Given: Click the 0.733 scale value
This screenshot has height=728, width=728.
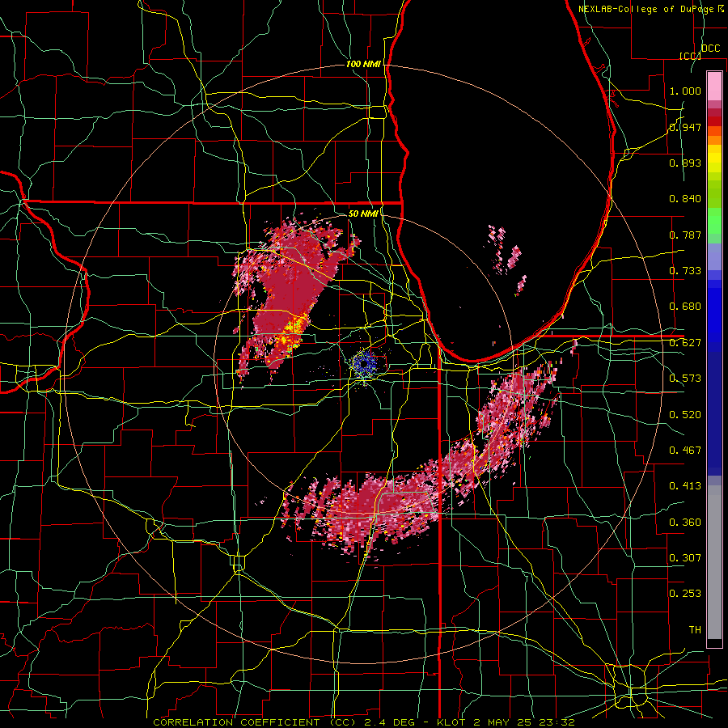Looking at the screenshot, I should click(x=685, y=271).
